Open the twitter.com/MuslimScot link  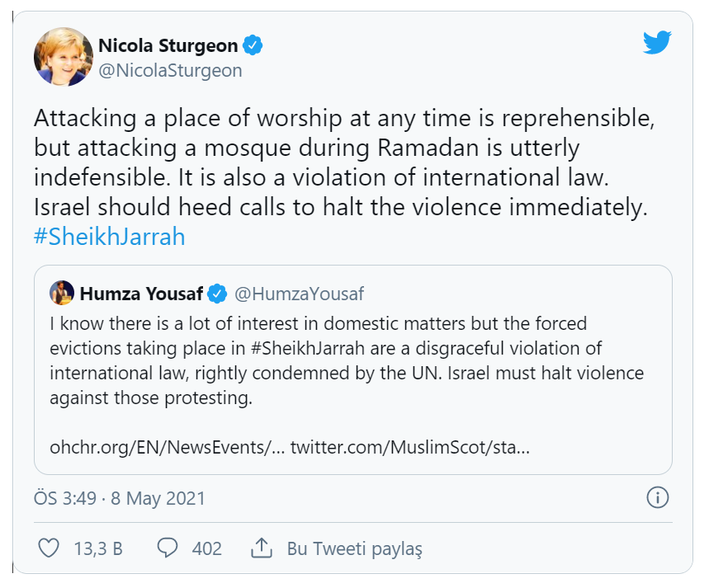click(x=409, y=448)
